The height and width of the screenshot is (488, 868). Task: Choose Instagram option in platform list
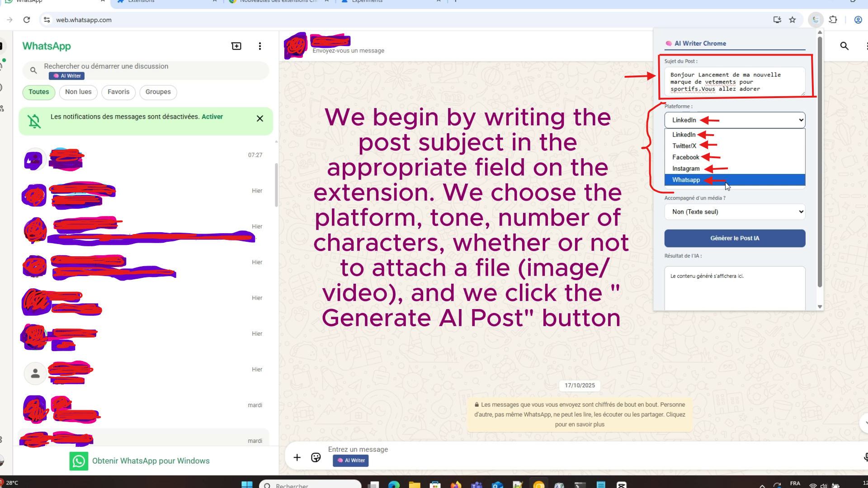point(685,169)
